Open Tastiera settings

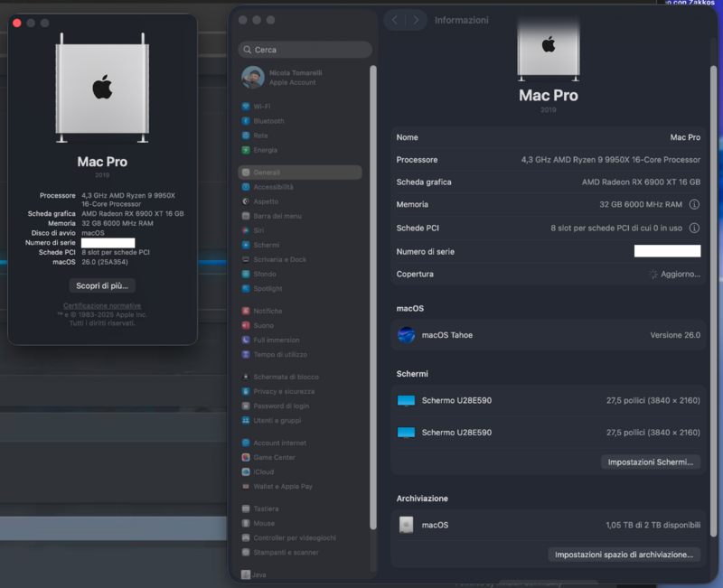click(266, 509)
